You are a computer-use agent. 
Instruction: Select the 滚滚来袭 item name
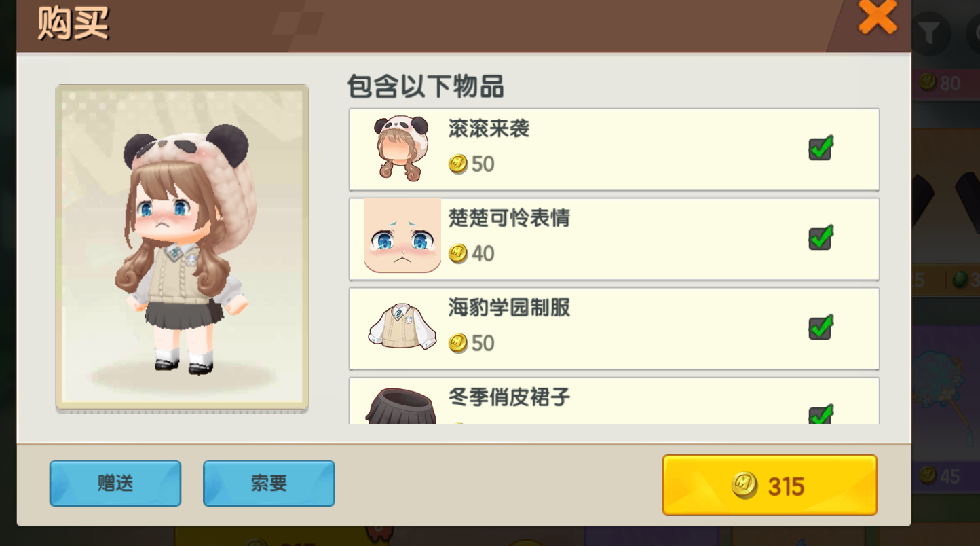pyautogui.click(x=489, y=128)
